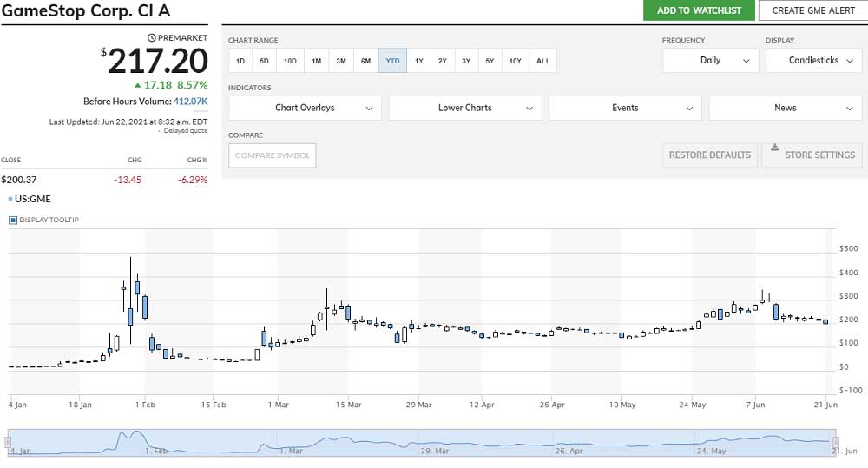Select the 5Y chart range
The height and width of the screenshot is (468, 868).
tap(490, 61)
